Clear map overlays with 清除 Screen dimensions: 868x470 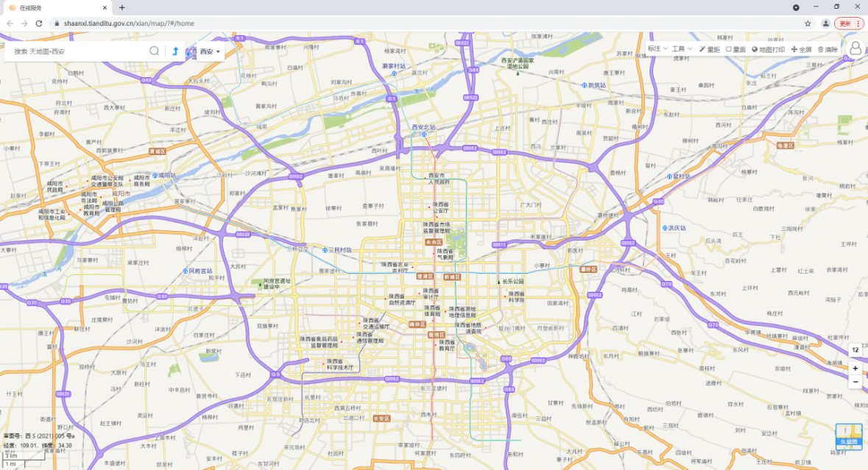tap(828, 49)
